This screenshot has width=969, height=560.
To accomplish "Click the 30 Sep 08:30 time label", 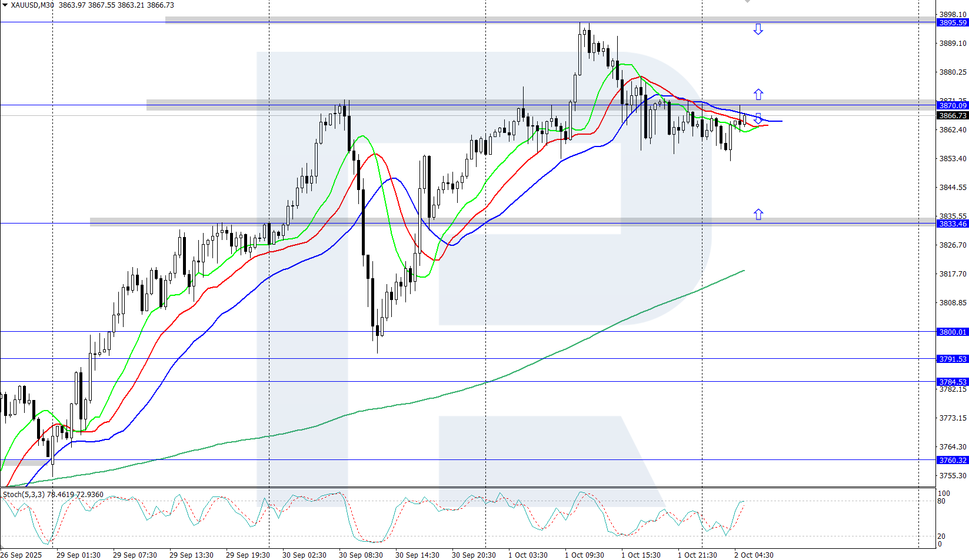I will (361, 555).
